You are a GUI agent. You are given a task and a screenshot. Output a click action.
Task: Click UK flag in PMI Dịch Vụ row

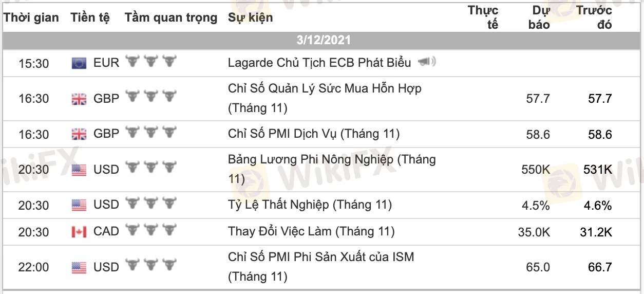click(x=79, y=135)
